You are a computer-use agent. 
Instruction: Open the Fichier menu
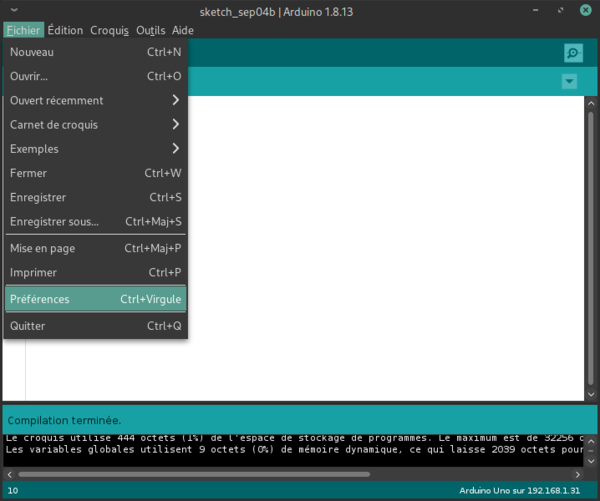point(23,30)
